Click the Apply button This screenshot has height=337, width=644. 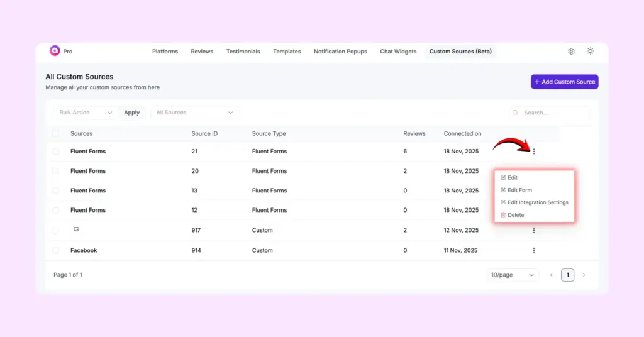132,113
